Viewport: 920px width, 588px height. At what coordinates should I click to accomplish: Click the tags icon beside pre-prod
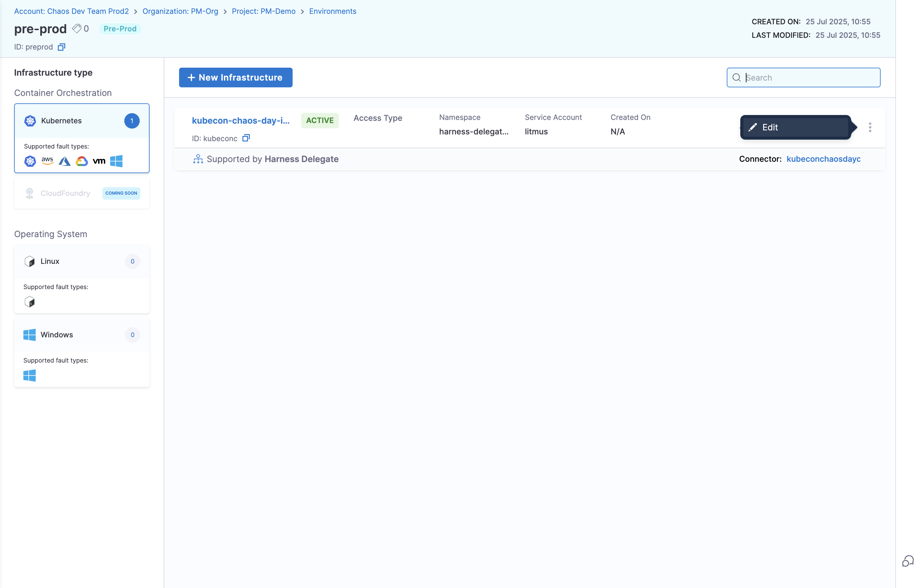click(77, 29)
